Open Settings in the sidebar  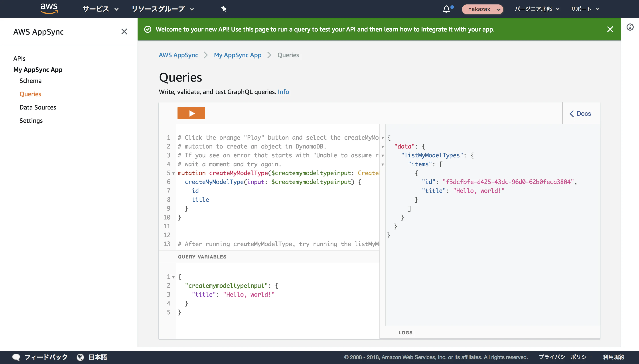pyautogui.click(x=31, y=121)
